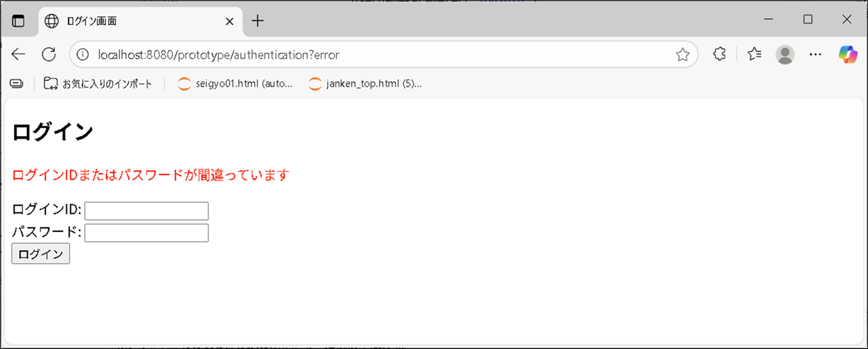The height and width of the screenshot is (349, 868).
Task: Open お気に入りのインポート bookmarks folder
Action: click(97, 84)
